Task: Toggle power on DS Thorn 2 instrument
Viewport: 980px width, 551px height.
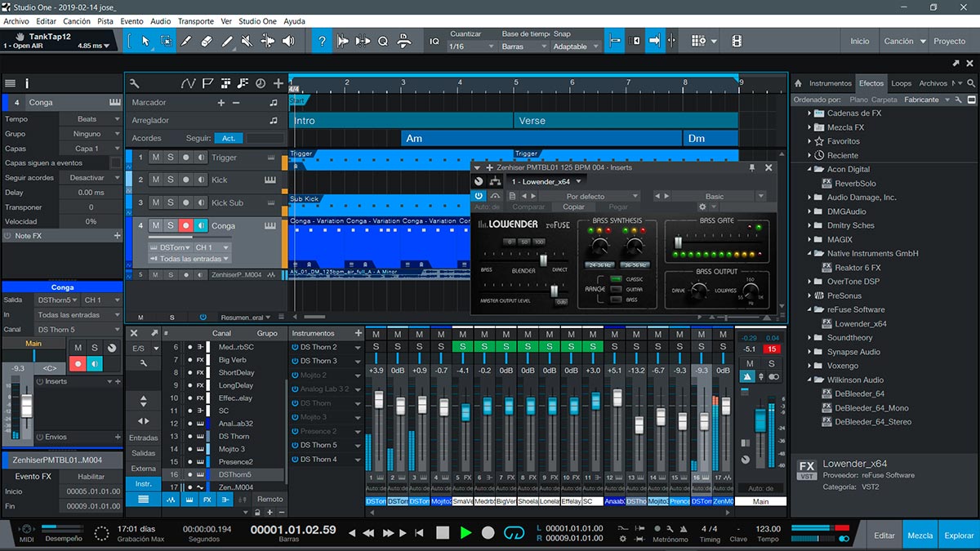Action: (x=294, y=347)
